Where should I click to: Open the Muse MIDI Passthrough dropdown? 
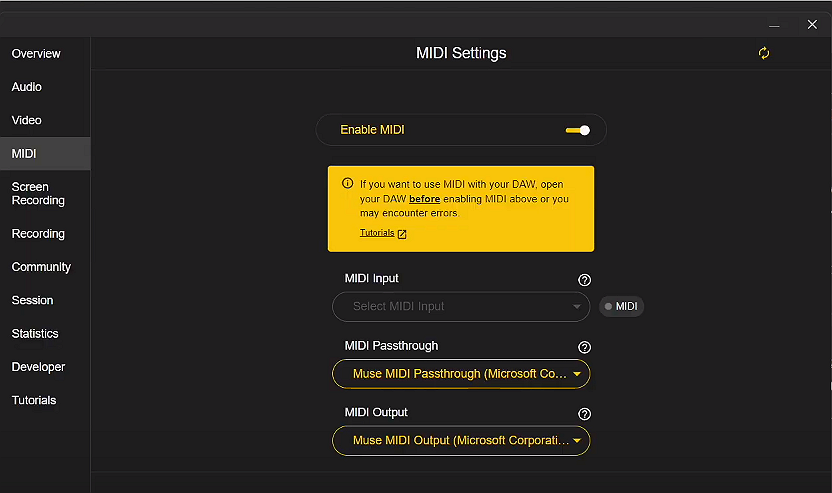pos(461,374)
